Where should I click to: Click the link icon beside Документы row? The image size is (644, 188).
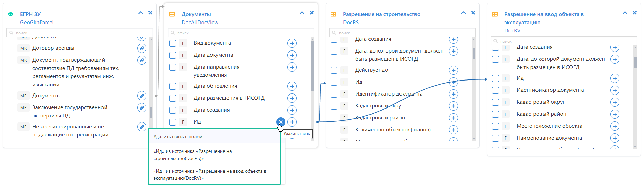[142, 96]
